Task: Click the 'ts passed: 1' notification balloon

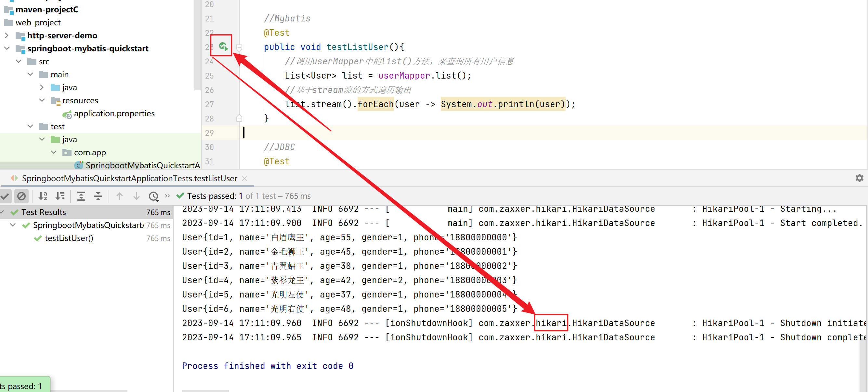Action: click(x=25, y=385)
